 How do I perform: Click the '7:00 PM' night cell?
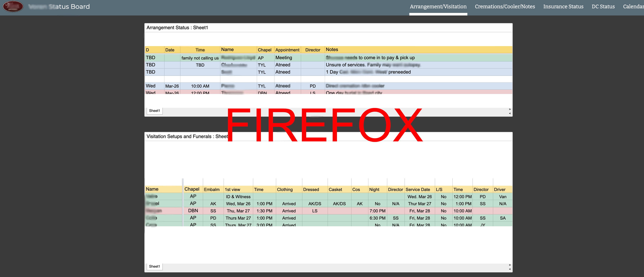coord(377,211)
